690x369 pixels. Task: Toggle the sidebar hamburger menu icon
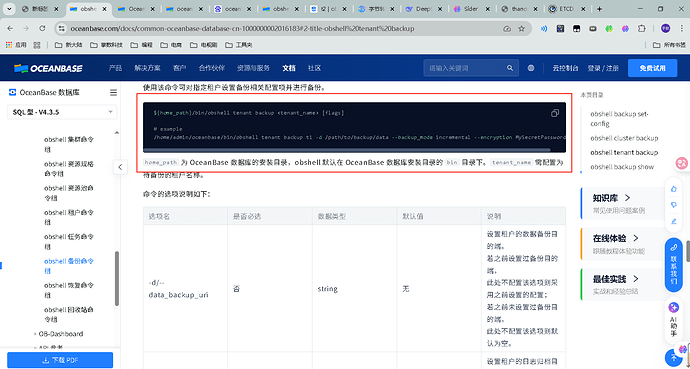tap(113, 93)
